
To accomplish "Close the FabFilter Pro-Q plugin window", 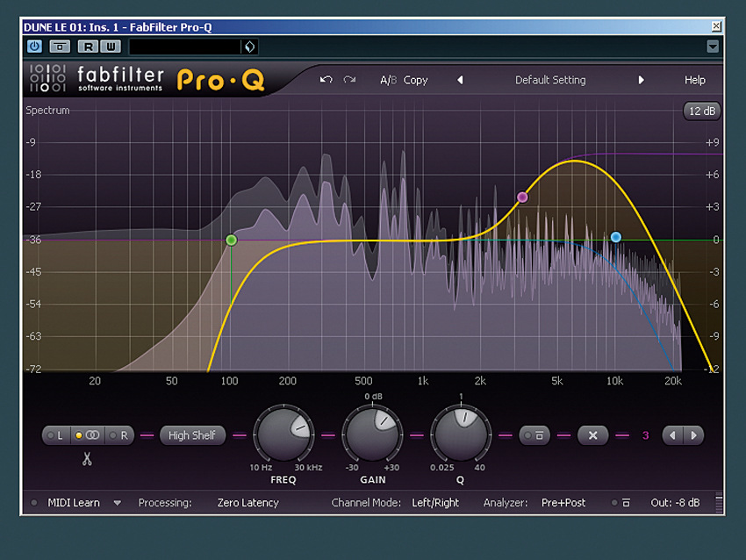I will point(716,26).
